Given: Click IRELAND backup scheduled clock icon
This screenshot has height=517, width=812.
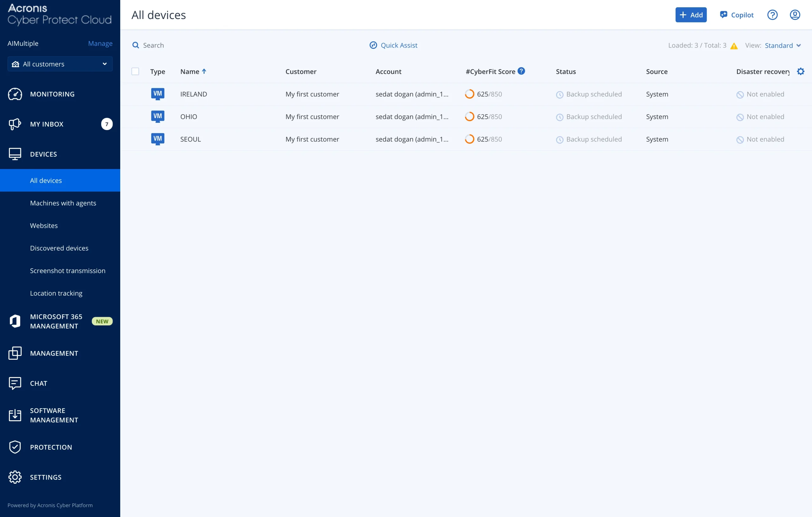Looking at the screenshot, I should (560, 95).
